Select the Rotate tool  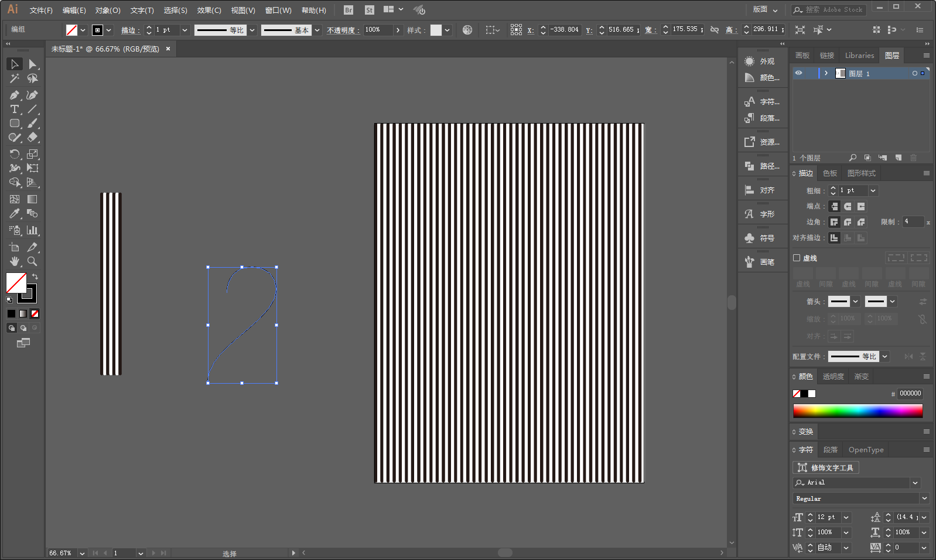point(15,154)
